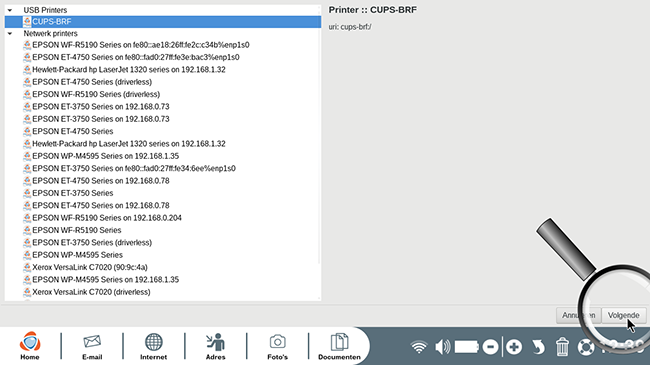Click printer icon of Xerox VersaLink C7020 (90:9c:4a)
This screenshot has height=365, width=650.
tap(27, 267)
